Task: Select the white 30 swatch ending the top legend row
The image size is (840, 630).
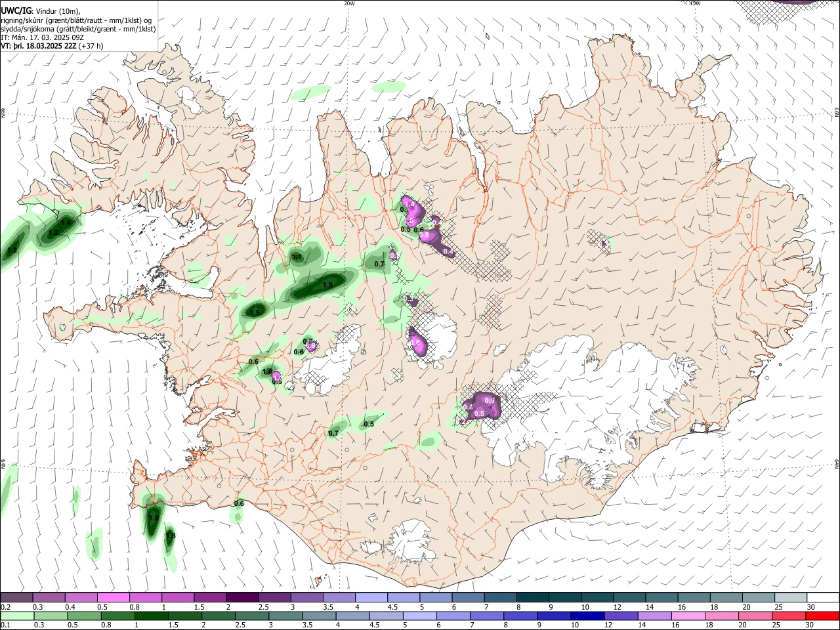Action: (824, 597)
